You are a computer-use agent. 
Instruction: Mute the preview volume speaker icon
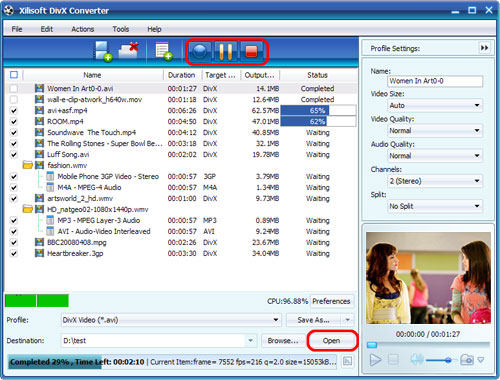point(416,359)
